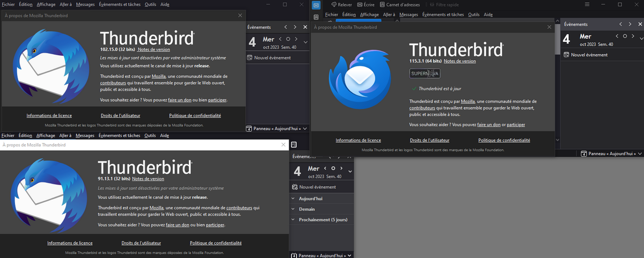This screenshot has width=644, height=258.
Task: Open Politique de confidentialité in 115.3.1 dialog
Action: (504, 140)
